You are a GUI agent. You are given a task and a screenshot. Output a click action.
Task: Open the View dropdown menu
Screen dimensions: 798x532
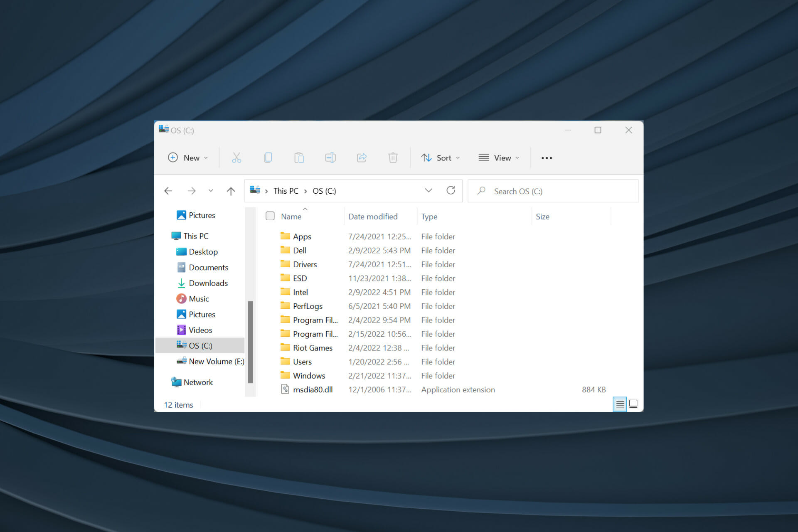tap(499, 158)
